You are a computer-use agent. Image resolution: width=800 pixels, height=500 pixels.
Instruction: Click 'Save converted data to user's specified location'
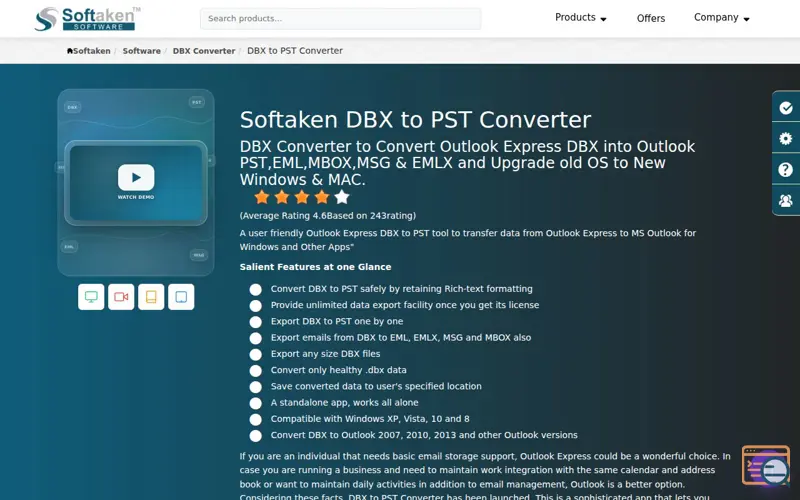pyautogui.click(x=376, y=387)
